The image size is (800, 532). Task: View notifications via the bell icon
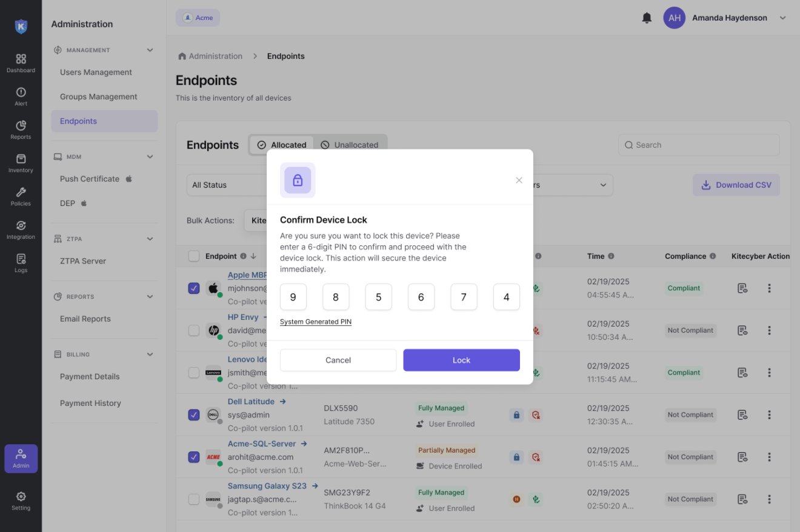point(647,18)
